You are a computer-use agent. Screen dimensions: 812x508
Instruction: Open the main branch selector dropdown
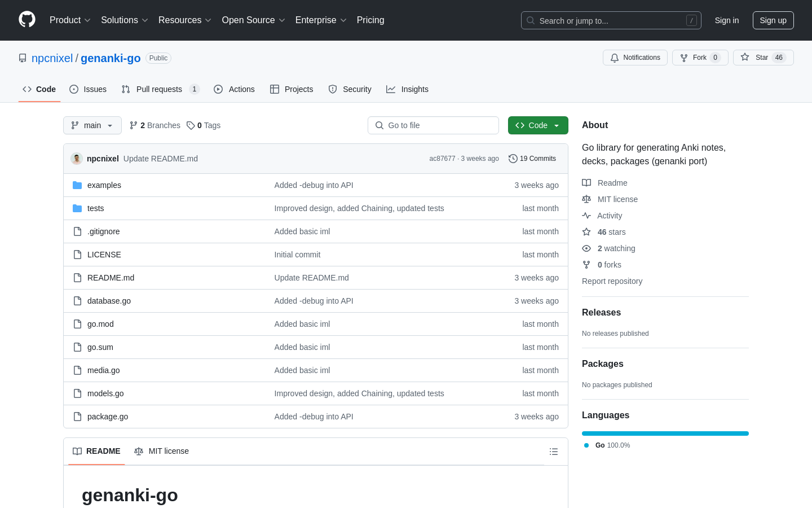click(x=92, y=125)
